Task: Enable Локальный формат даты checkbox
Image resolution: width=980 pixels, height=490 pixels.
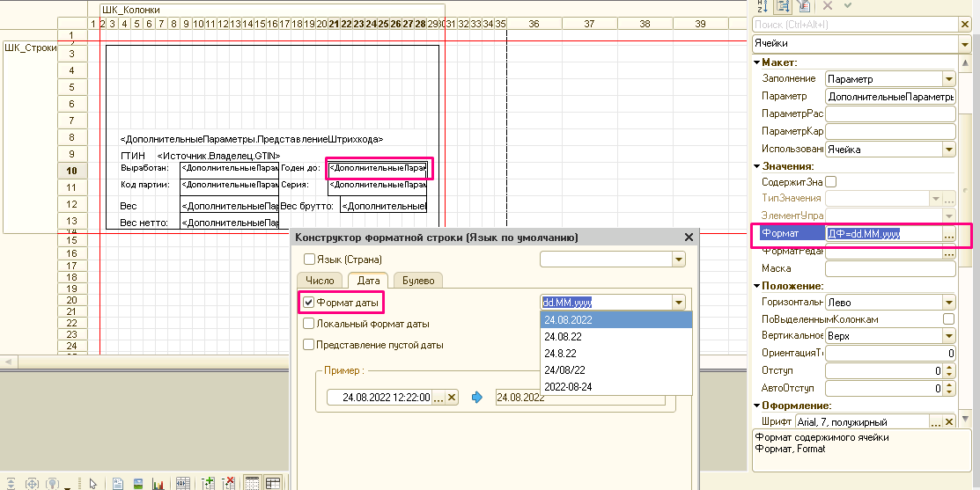Action: tap(309, 324)
